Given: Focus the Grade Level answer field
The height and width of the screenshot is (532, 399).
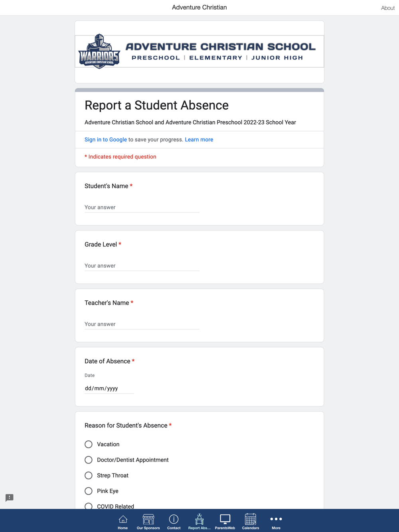Looking at the screenshot, I should pos(142,266).
